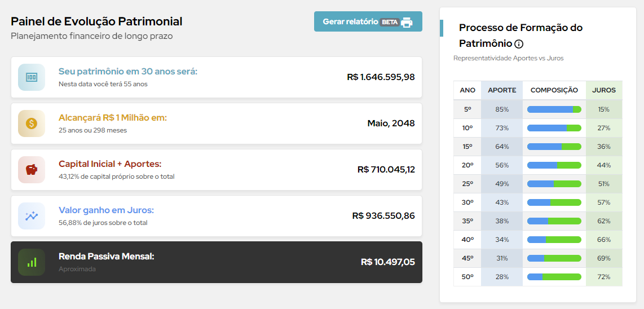Image resolution: width=644 pixels, height=309 pixels.
Task: Click the 5º year composition bar
Action: point(554,109)
